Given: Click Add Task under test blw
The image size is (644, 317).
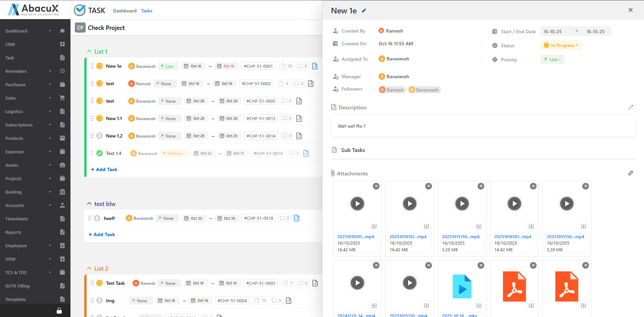Looking at the screenshot, I should 102,234.
